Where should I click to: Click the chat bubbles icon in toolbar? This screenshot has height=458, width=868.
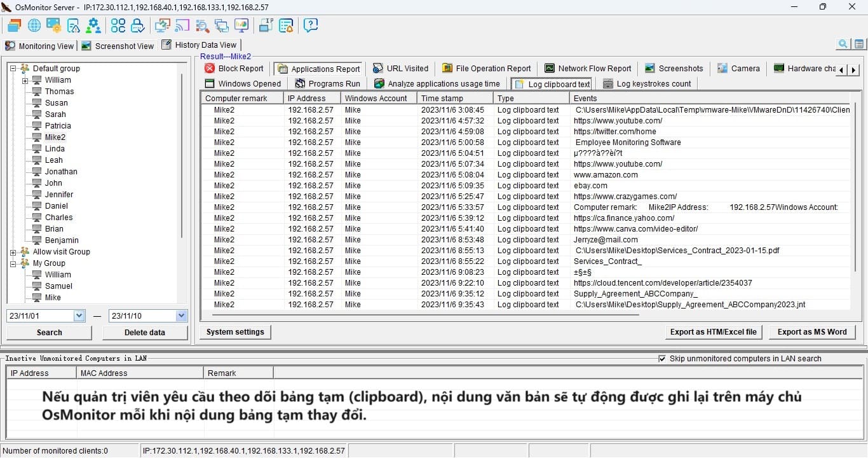(x=222, y=25)
